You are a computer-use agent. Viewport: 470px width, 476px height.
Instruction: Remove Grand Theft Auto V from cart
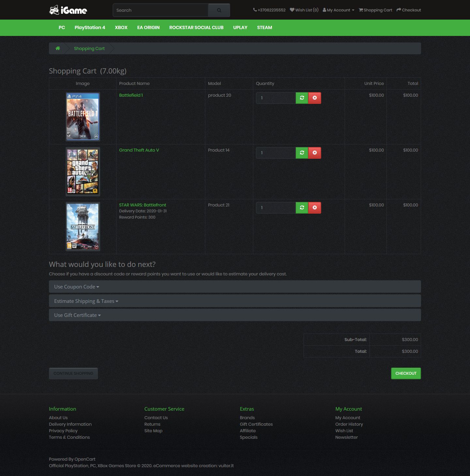click(x=315, y=153)
